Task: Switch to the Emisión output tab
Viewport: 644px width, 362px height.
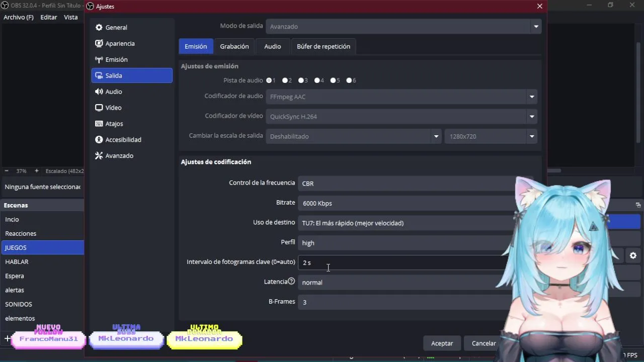Action: click(x=196, y=46)
